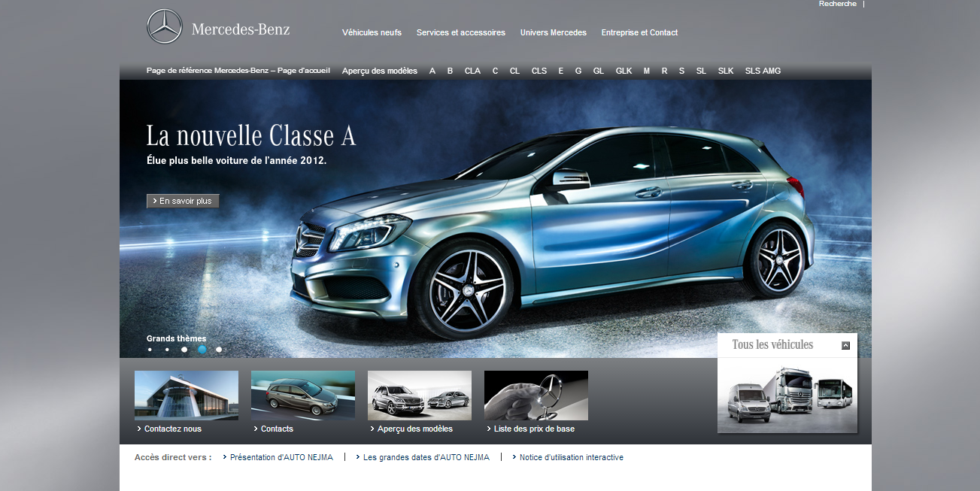This screenshot has height=491, width=980.
Task: Click the Contacts car image tile
Action: (x=302, y=395)
